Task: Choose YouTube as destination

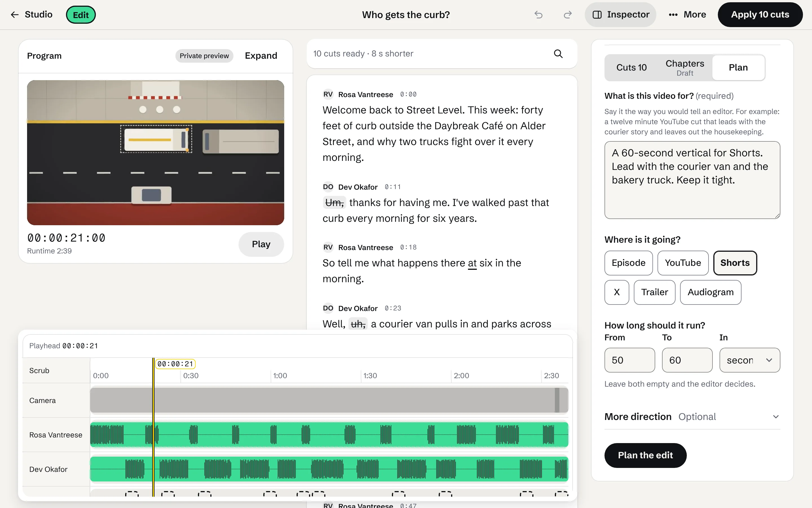Action: click(683, 263)
